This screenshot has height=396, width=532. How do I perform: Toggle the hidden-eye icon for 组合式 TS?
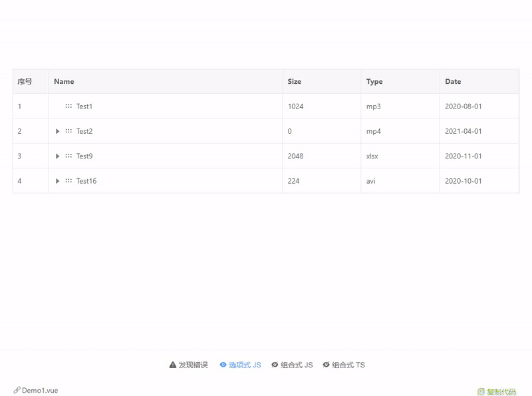pos(326,365)
